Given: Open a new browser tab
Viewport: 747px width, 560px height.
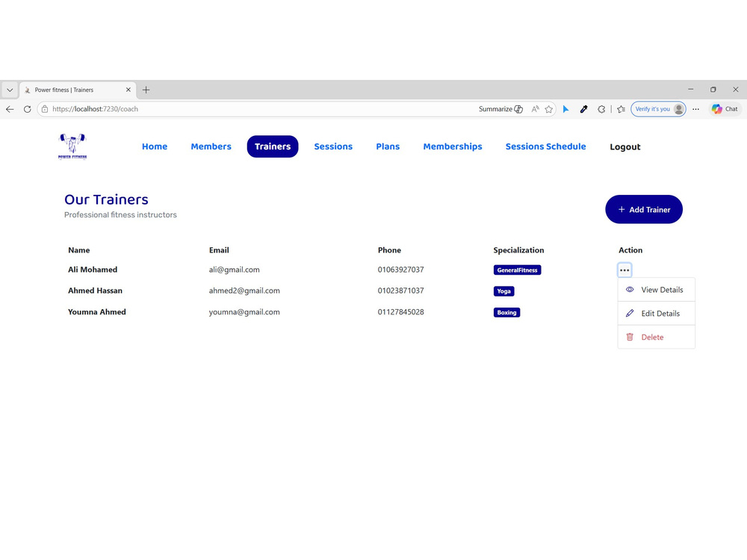Looking at the screenshot, I should coord(146,90).
